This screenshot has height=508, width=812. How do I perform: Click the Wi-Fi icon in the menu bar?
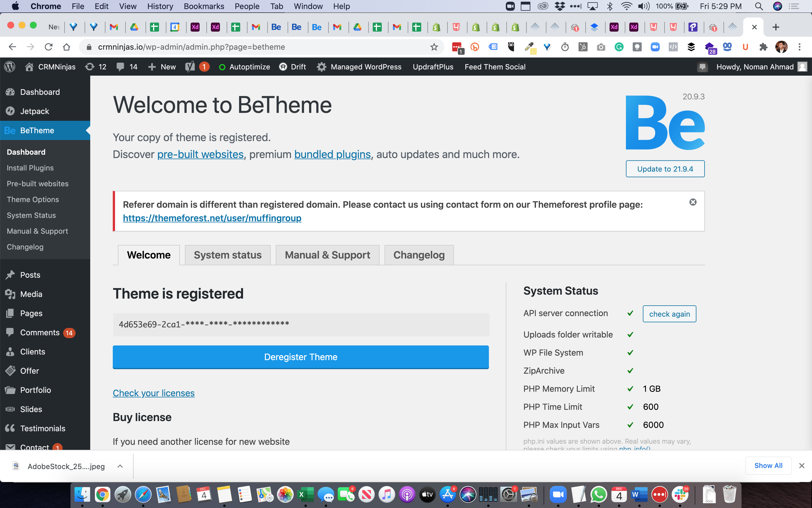tap(626, 6)
